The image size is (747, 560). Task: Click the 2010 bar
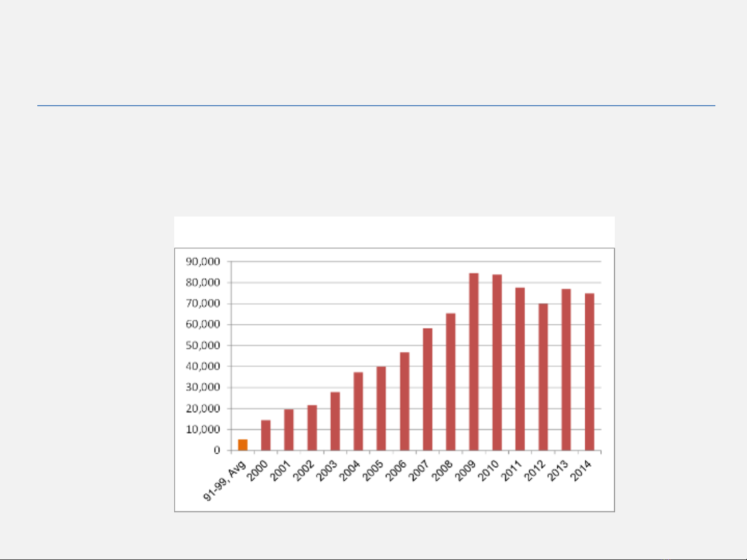point(497,363)
